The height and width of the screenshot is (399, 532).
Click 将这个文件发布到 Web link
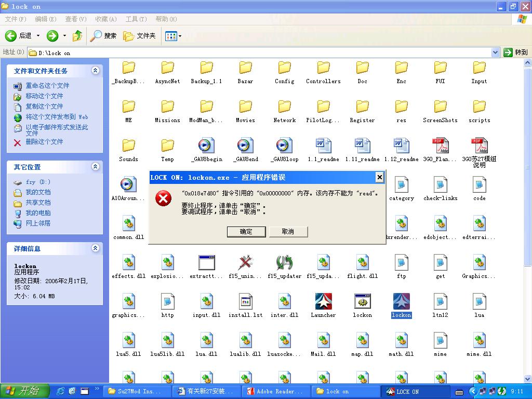tap(57, 117)
